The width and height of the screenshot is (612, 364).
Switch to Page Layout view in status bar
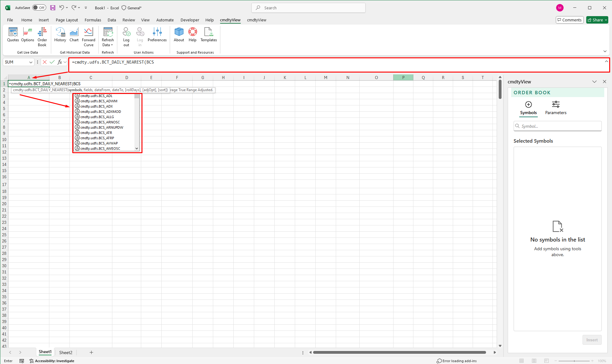click(x=534, y=361)
